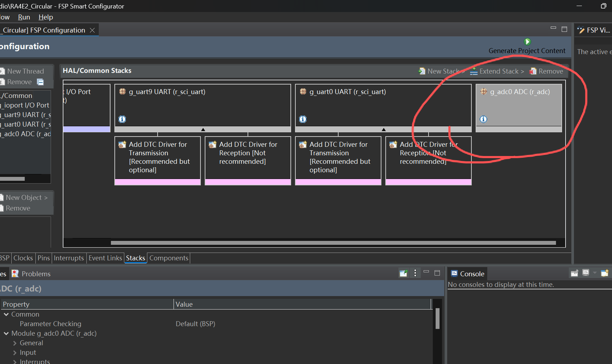
Task: Open info icon on g_adc0 ADC stack
Action: click(483, 119)
